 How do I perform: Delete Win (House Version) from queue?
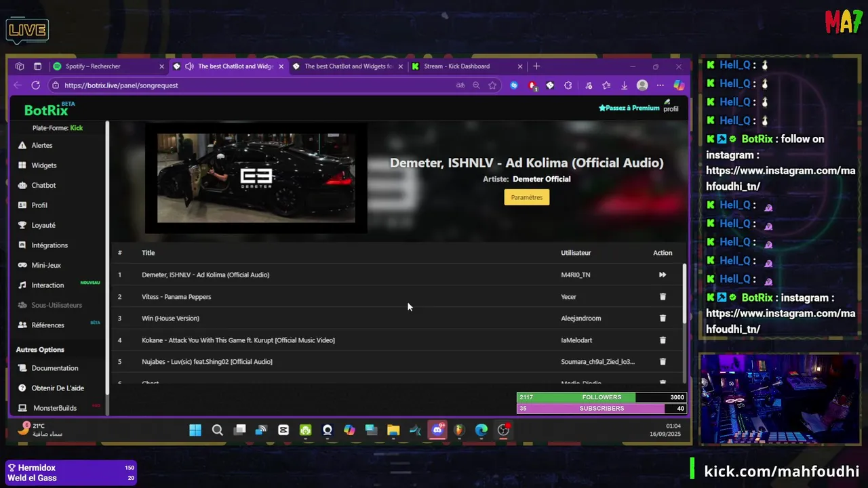tap(663, 319)
